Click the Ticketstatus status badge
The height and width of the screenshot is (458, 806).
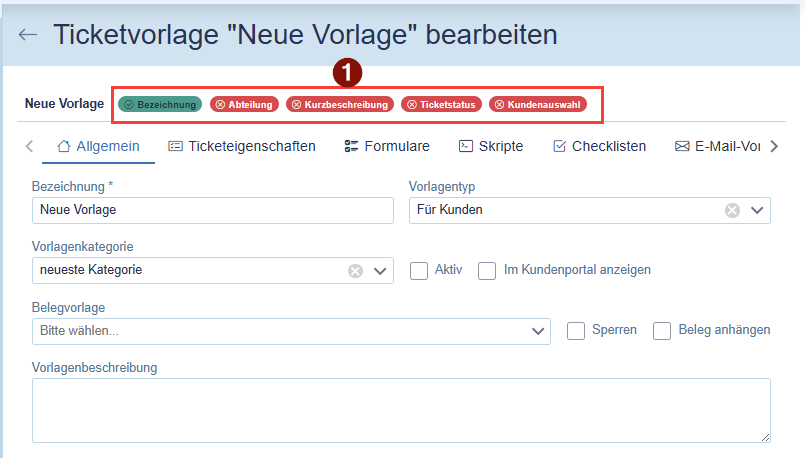click(x=442, y=104)
